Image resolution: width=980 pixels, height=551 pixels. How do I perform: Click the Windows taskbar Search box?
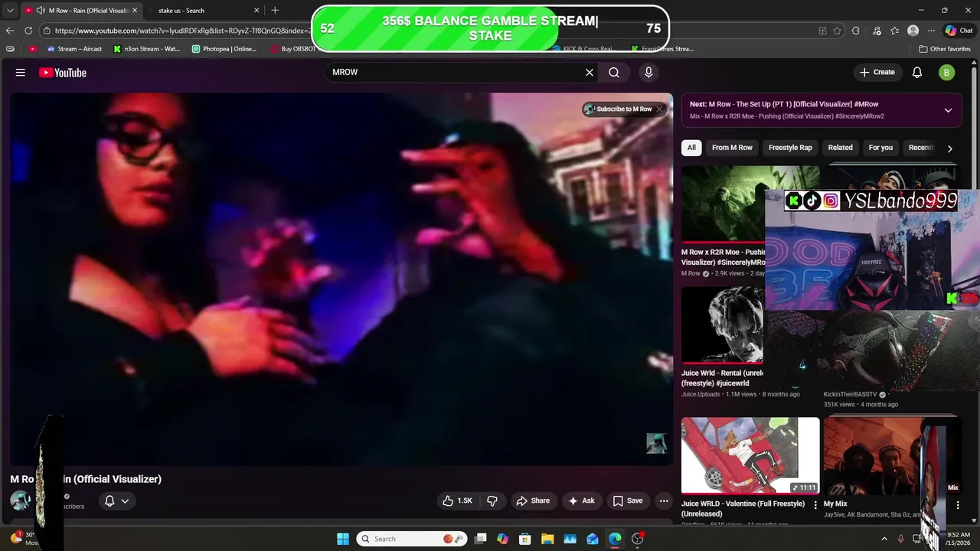(x=411, y=539)
